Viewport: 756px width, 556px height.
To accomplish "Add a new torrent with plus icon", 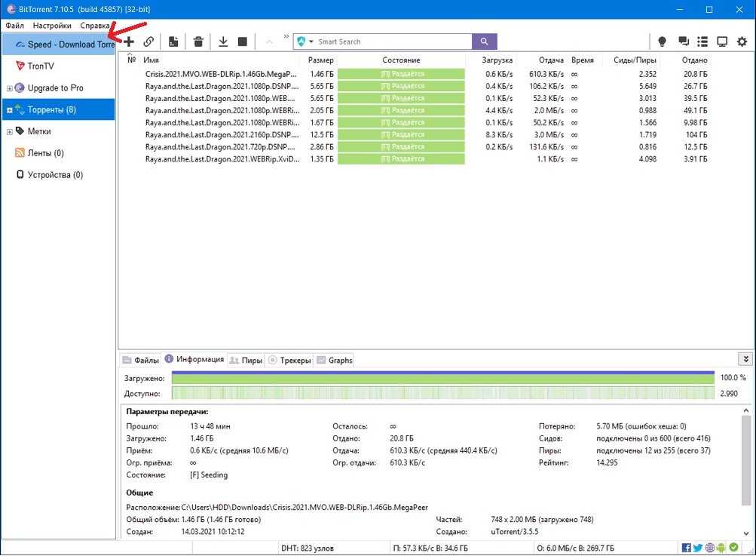I will pos(129,41).
